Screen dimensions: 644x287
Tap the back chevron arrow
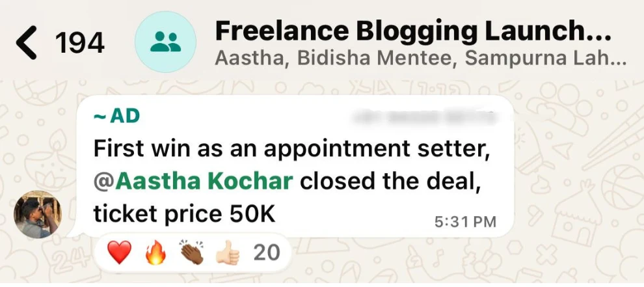point(27,42)
